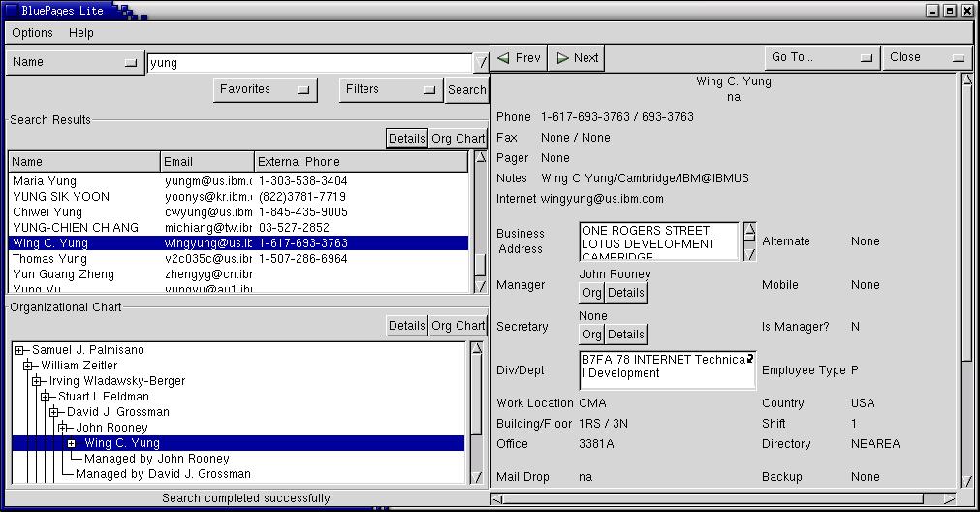This screenshot has width=980, height=512.
Task: Click the down arrow of search results scrollbar
Action: click(x=481, y=286)
